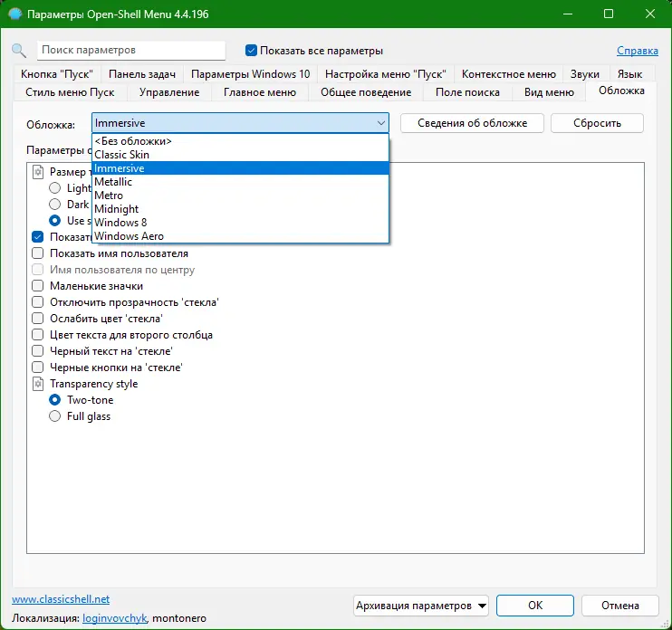Minimize the settings window
This screenshot has width=672, height=630.
(x=568, y=14)
